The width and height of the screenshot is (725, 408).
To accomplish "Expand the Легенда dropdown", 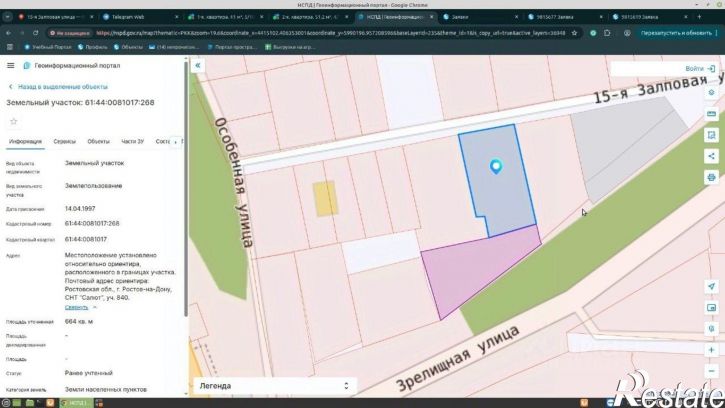I will pyautogui.click(x=274, y=386).
